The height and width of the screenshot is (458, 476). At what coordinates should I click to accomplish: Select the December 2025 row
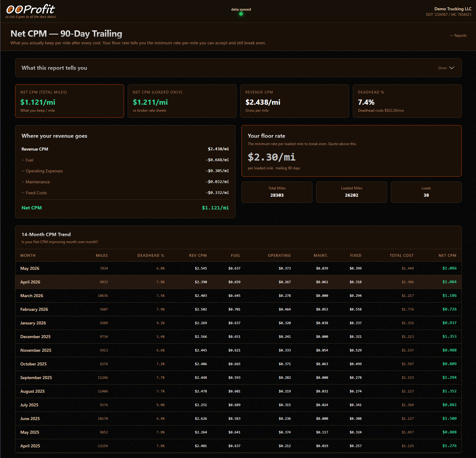tap(238, 337)
